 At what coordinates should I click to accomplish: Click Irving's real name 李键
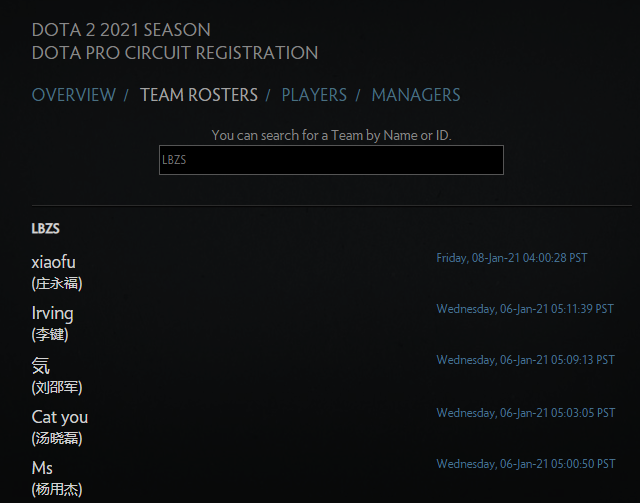click(x=50, y=335)
